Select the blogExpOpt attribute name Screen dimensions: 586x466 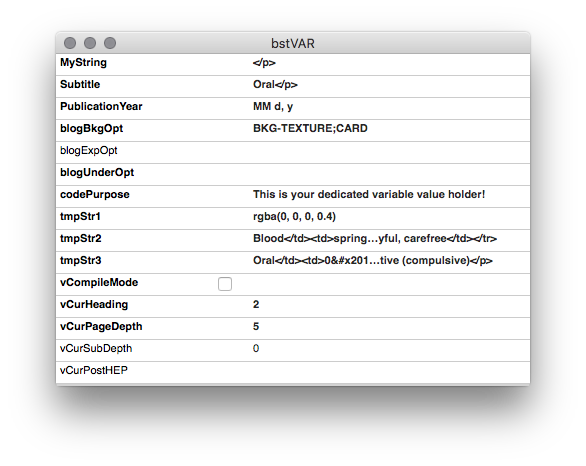click(89, 151)
